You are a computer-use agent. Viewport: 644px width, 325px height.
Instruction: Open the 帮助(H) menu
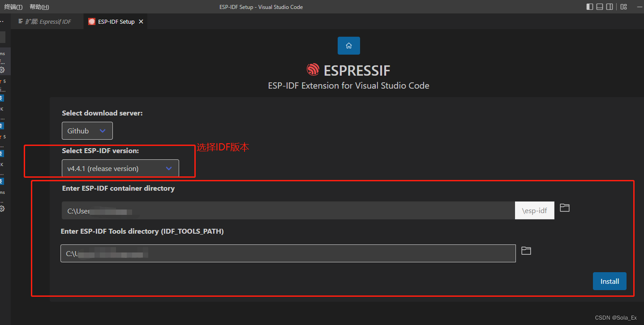(x=39, y=7)
